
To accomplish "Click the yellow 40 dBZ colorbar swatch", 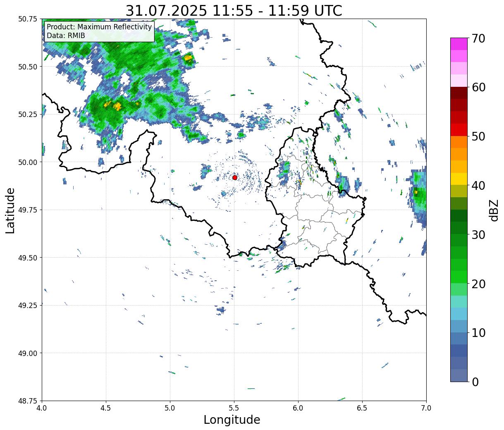I will coord(459,179).
